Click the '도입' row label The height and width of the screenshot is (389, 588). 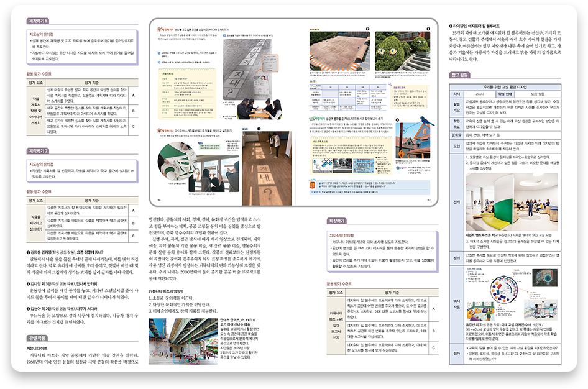click(x=456, y=146)
